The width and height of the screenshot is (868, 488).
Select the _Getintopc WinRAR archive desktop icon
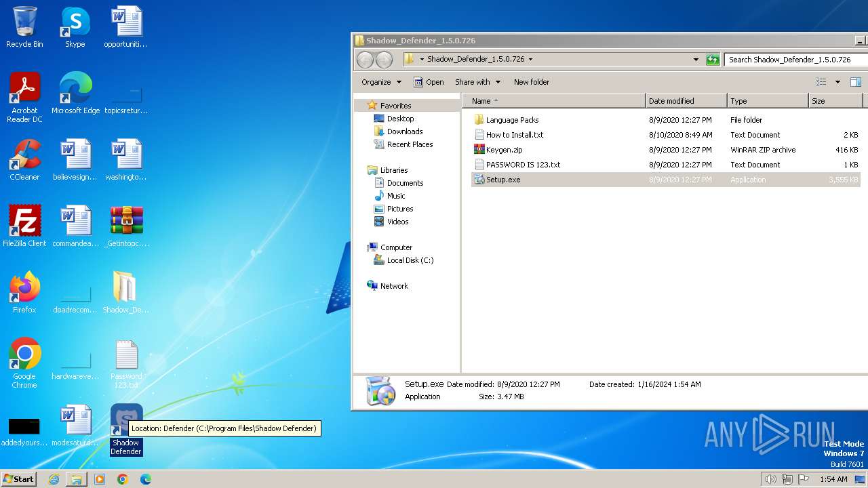126,226
